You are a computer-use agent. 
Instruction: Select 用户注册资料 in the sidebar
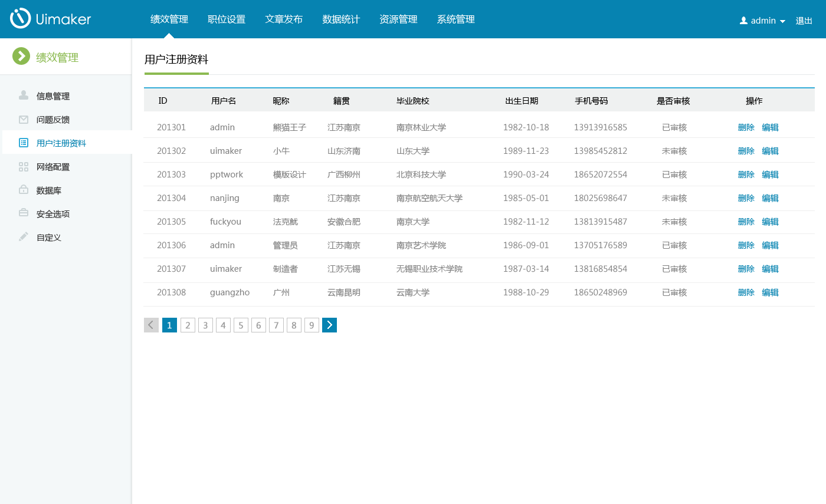(x=61, y=143)
